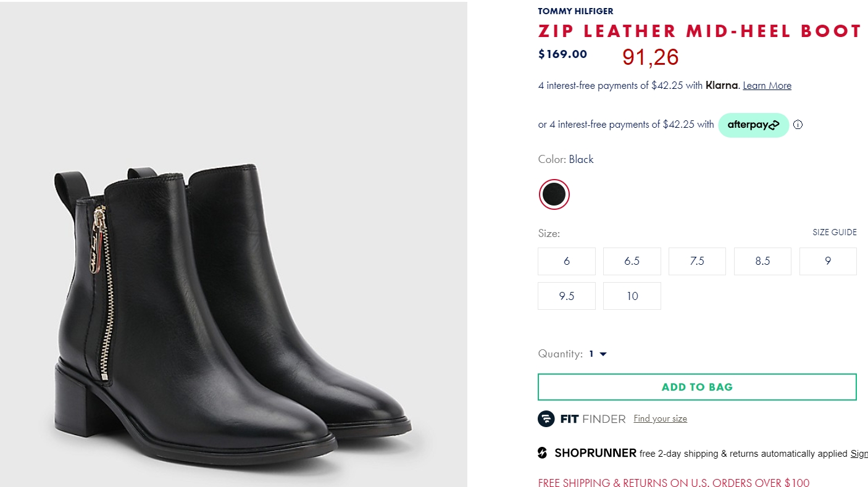Screen dimensions: 868x487
Task: Click the ShopRunner Sign in link
Action: pyautogui.click(x=859, y=453)
